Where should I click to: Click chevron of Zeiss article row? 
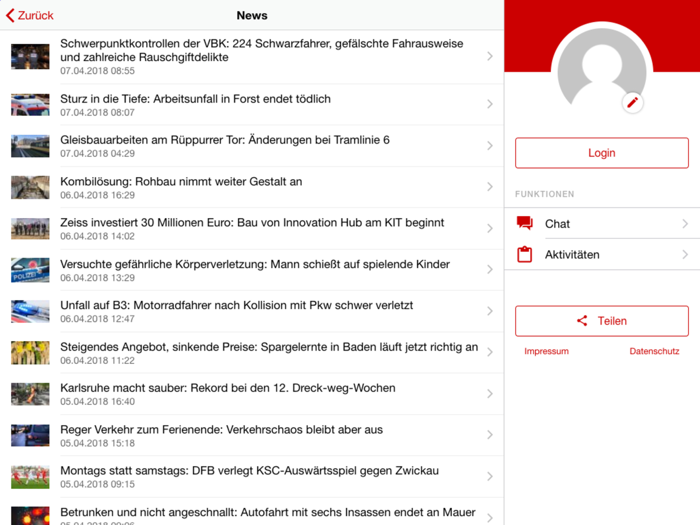point(490,228)
